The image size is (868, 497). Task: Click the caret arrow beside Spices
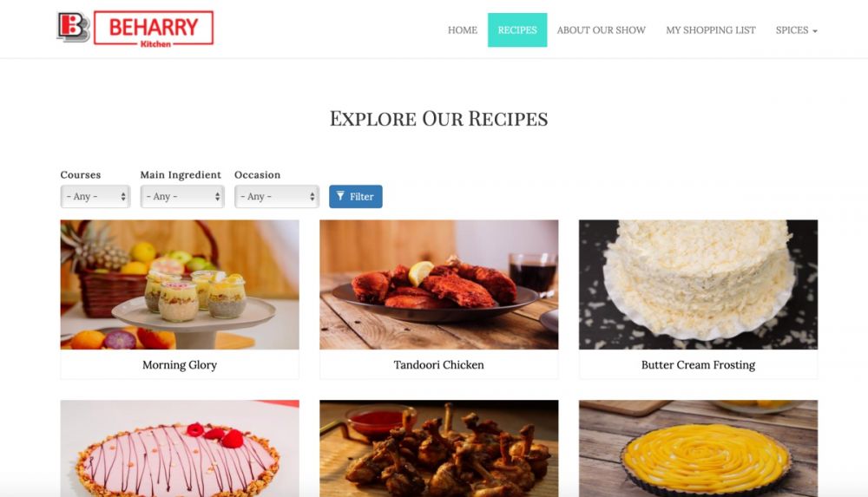tap(815, 31)
